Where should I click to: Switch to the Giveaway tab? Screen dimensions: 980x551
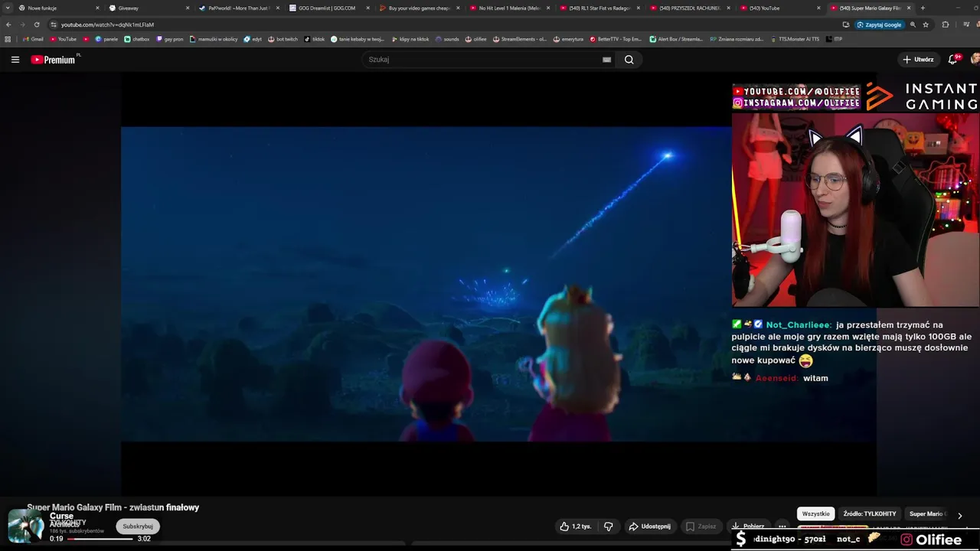pos(148,8)
